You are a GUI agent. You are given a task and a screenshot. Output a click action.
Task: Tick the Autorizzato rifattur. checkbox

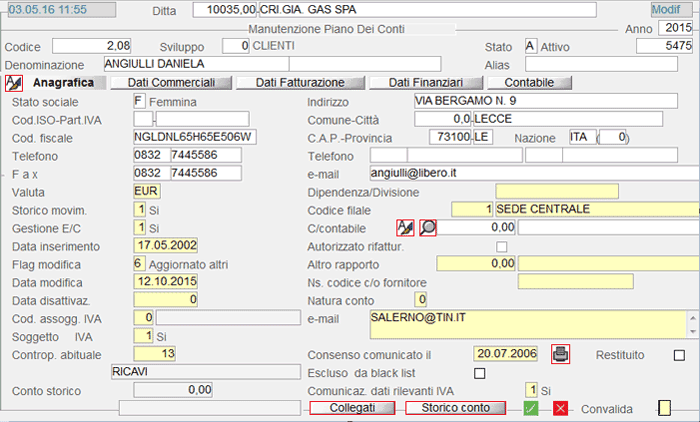(x=501, y=246)
